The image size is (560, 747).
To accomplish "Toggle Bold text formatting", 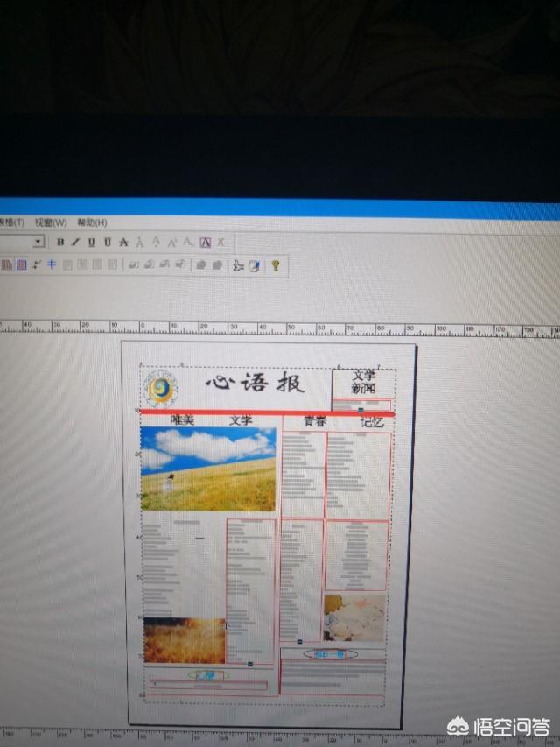I will click(x=60, y=243).
